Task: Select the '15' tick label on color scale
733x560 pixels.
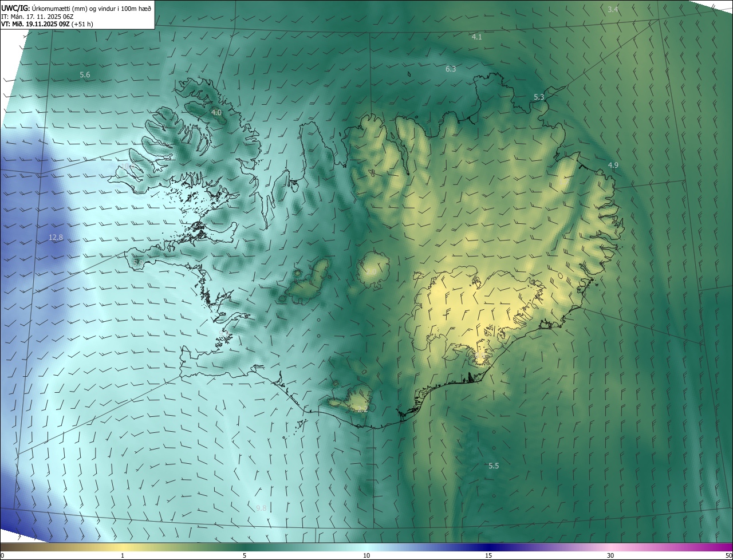Action: pyautogui.click(x=488, y=555)
